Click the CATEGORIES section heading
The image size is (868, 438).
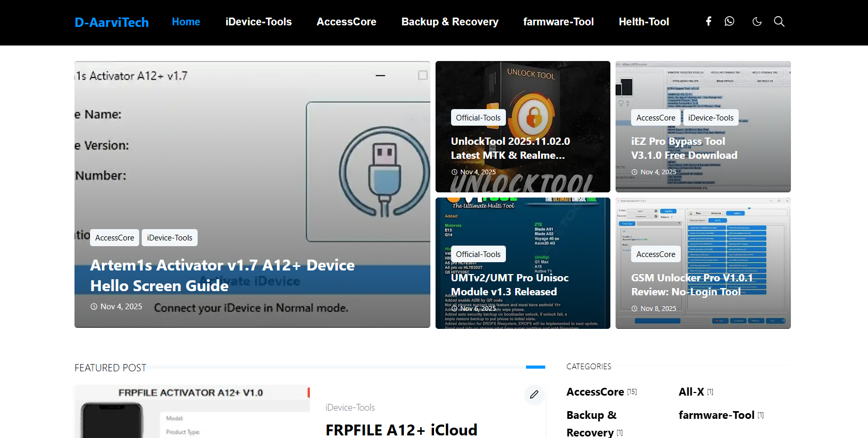pos(589,366)
